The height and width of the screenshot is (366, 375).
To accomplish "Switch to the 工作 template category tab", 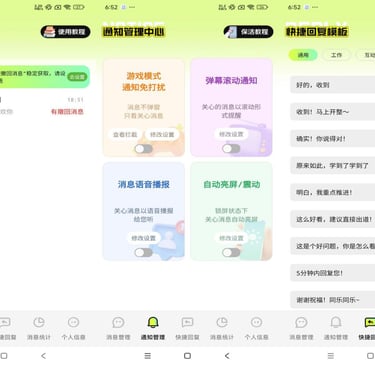I will click(336, 55).
